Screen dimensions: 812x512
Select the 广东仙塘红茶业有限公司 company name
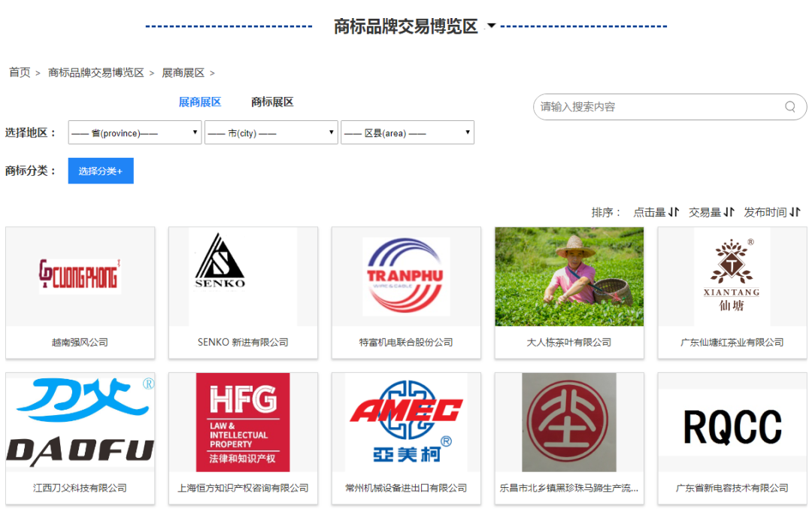732,342
